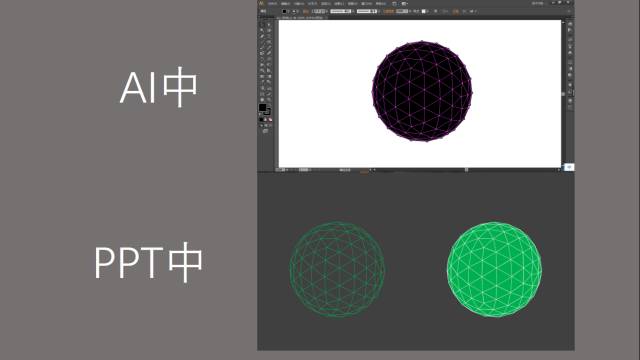Click the "PPT中" label text
The width and height of the screenshot is (640, 360).
[x=149, y=262]
